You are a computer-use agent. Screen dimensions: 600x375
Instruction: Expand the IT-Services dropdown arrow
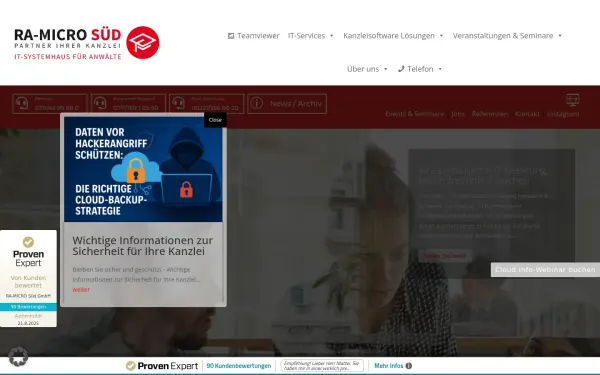331,36
